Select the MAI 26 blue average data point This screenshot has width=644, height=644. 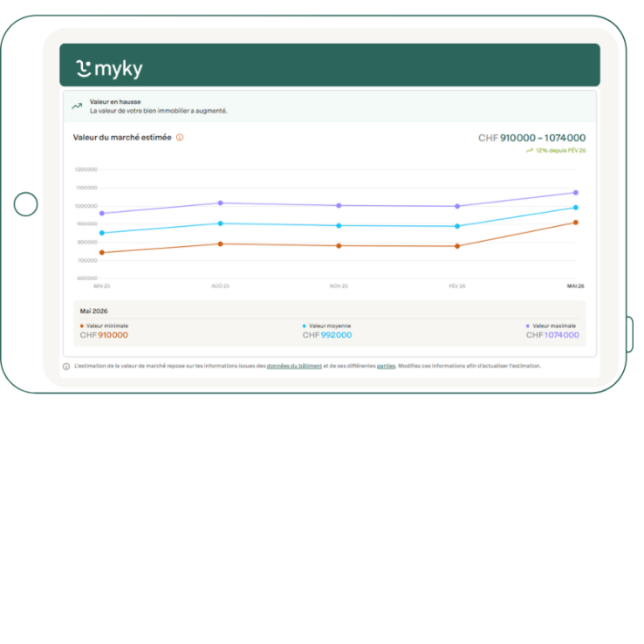(576, 208)
